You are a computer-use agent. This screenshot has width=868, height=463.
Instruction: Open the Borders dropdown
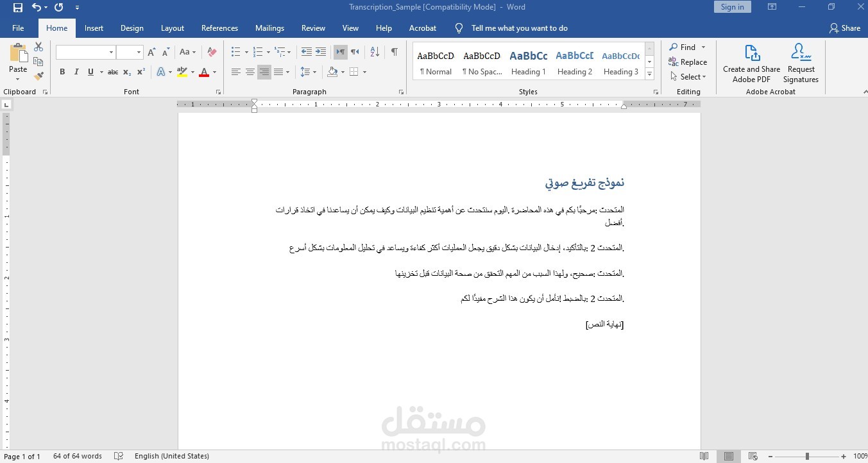pyautogui.click(x=364, y=72)
